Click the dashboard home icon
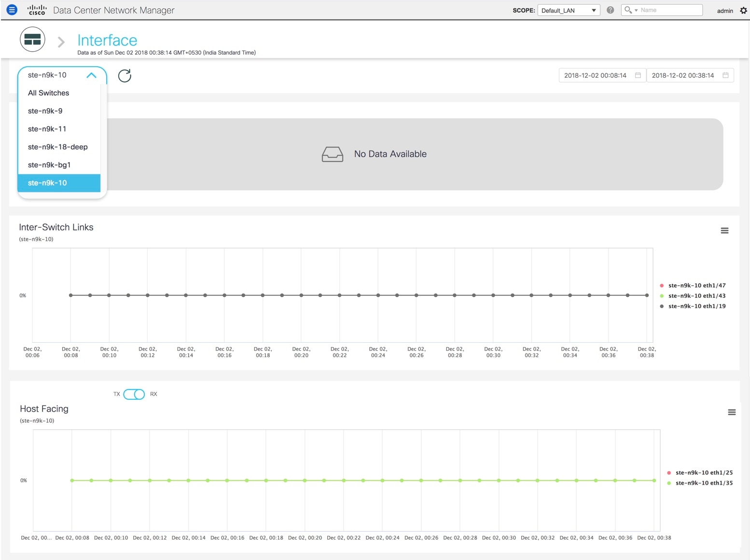The height and width of the screenshot is (560, 750). (32, 40)
